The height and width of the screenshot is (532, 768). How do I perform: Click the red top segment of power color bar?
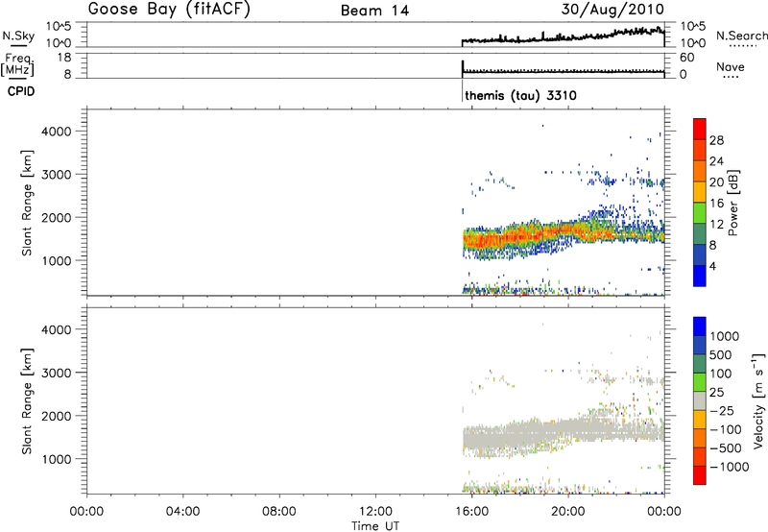tap(700, 129)
